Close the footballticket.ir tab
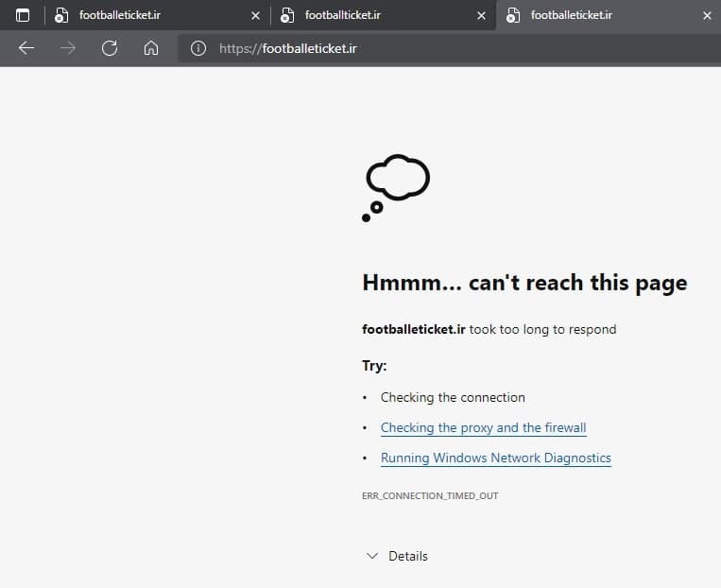The width and height of the screenshot is (721, 588). pyautogui.click(x=481, y=15)
